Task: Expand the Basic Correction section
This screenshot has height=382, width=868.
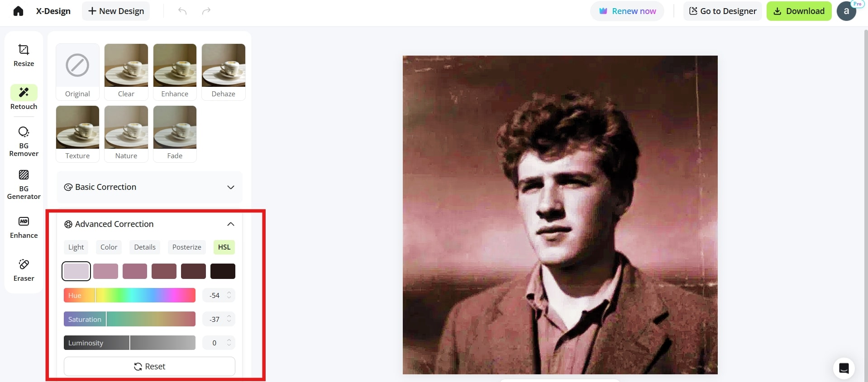Action: pyautogui.click(x=150, y=187)
